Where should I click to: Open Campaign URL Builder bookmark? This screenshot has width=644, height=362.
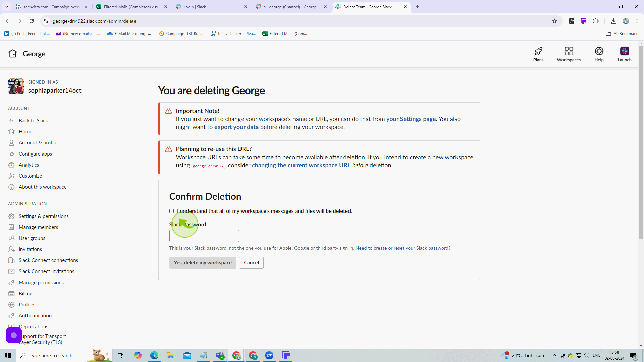pos(181,34)
